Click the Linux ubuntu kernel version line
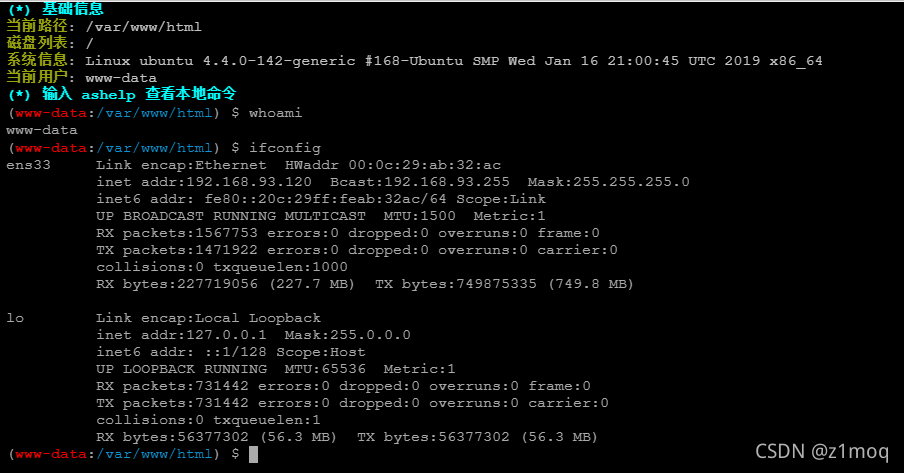904x473 pixels. coord(414,61)
